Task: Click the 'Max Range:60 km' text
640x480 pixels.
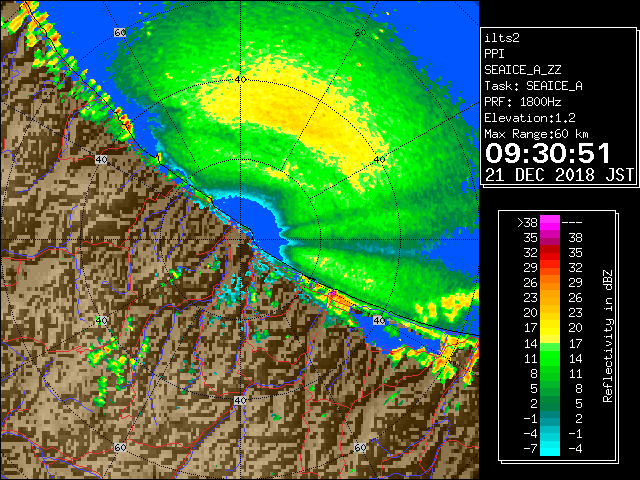Action: pos(536,134)
